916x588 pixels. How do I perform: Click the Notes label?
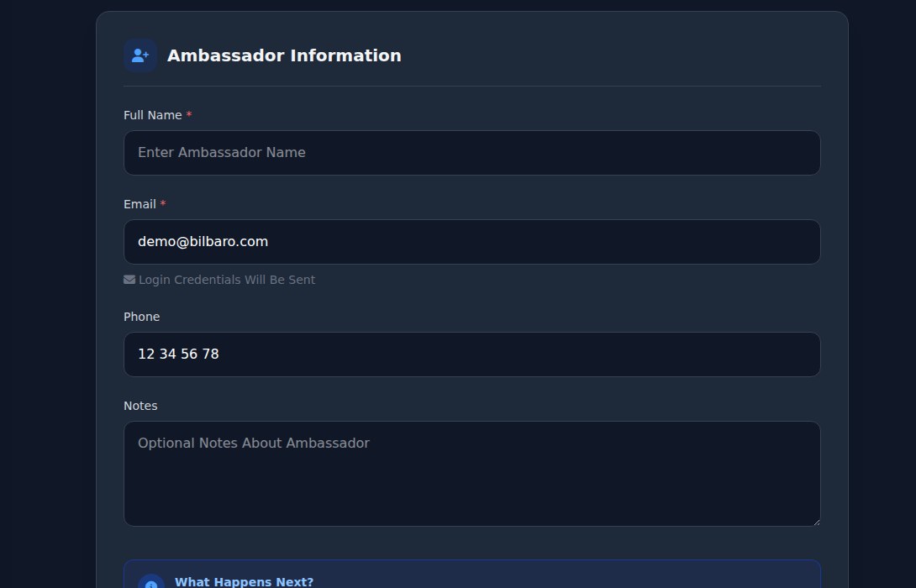point(140,406)
